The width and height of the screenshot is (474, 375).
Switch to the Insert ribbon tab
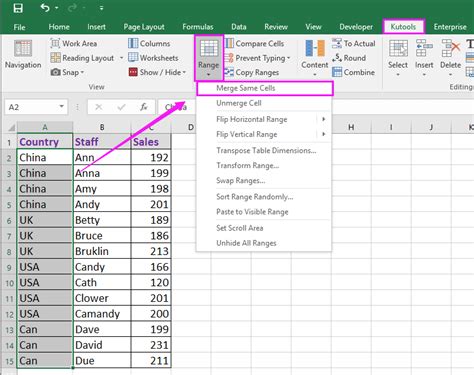click(x=96, y=27)
